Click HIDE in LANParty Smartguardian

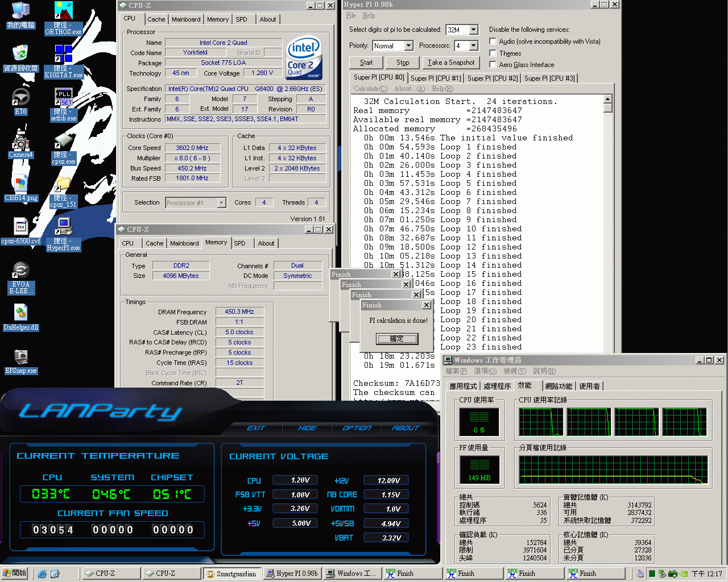click(307, 428)
